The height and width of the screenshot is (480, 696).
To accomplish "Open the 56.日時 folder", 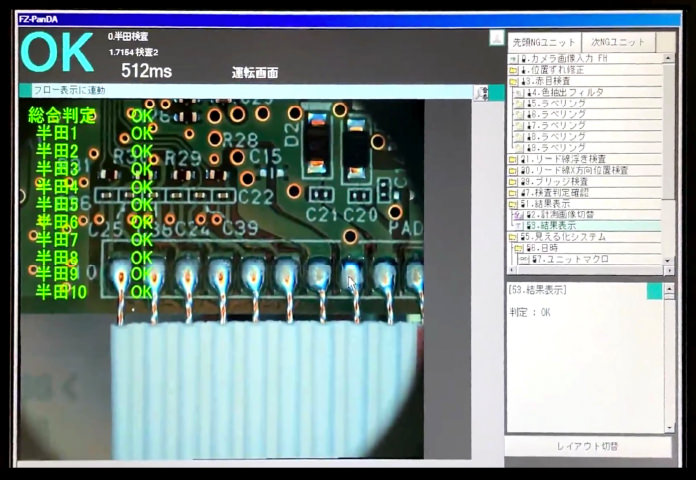I will point(519,247).
